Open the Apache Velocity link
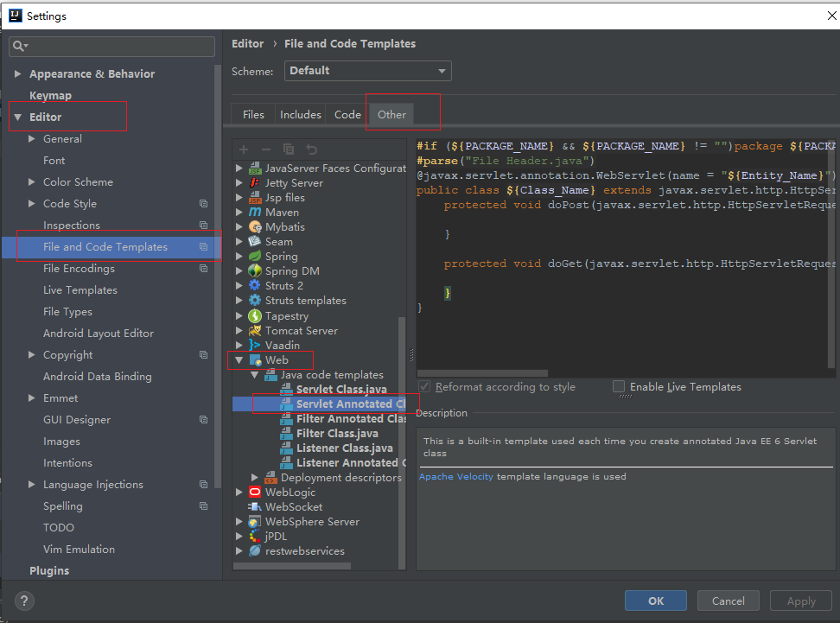Image resolution: width=840 pixels, height=623 pixels. click(455, 476)
